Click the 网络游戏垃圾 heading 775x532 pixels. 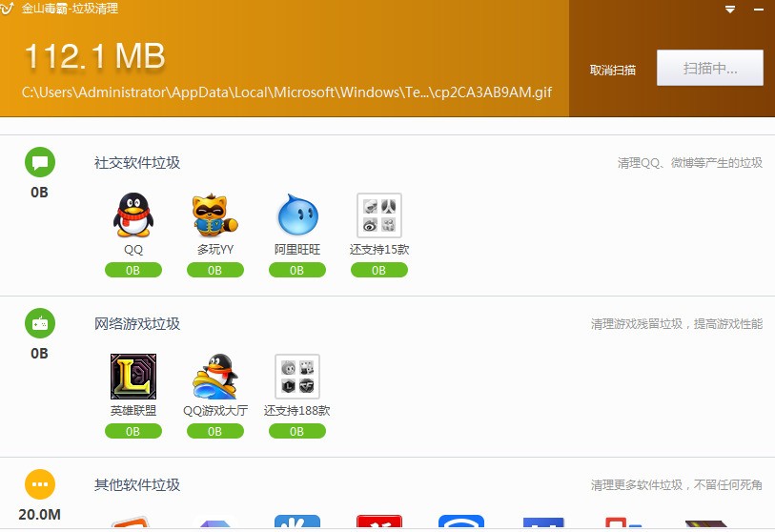pyautogui.click(x=137, y=324)
